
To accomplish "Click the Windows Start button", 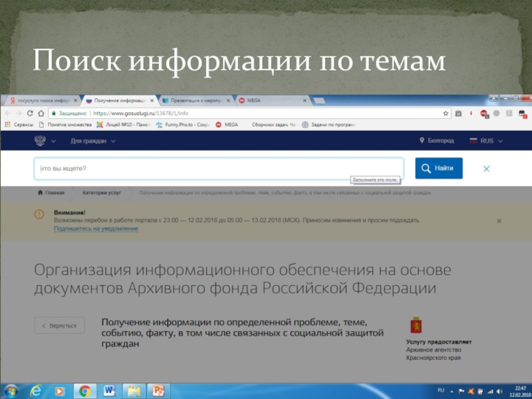I will pos(11,390).
